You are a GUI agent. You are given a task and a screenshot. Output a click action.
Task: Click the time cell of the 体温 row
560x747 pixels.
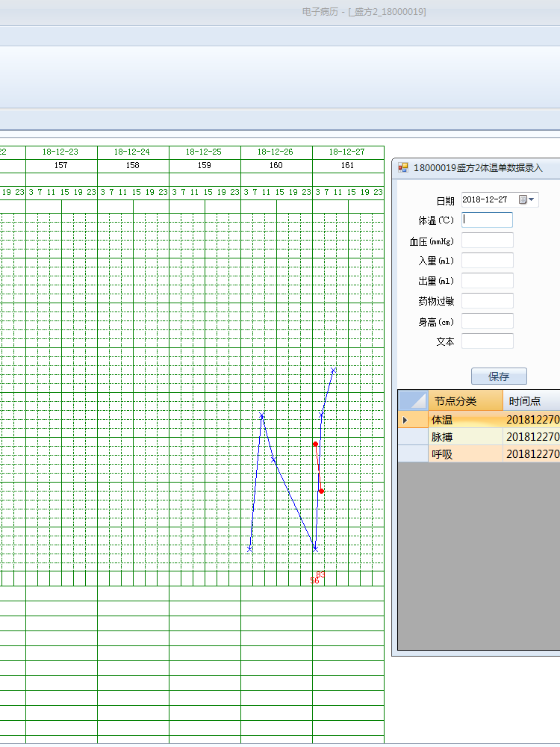(532, 420)
